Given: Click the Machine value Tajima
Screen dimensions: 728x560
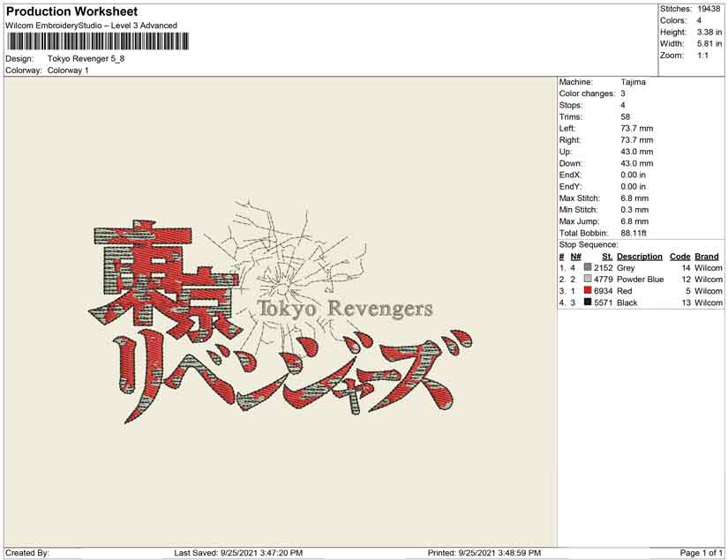Looking at the screenshot, I should (633, 82).
